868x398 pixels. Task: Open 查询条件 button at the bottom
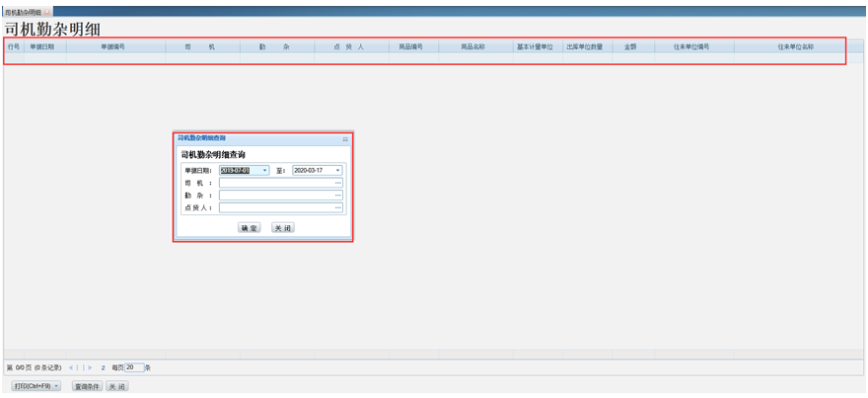tap(88, 386)
